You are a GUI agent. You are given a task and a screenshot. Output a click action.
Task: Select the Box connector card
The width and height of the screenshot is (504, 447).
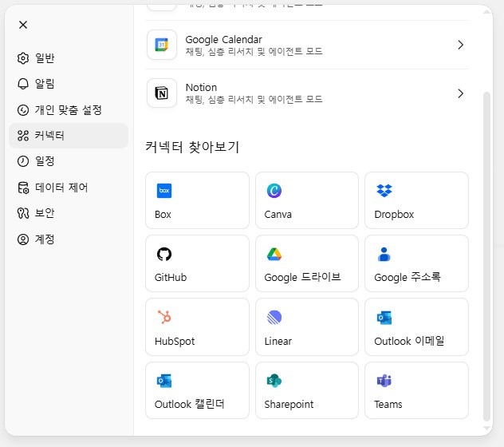tap(197, 200)
